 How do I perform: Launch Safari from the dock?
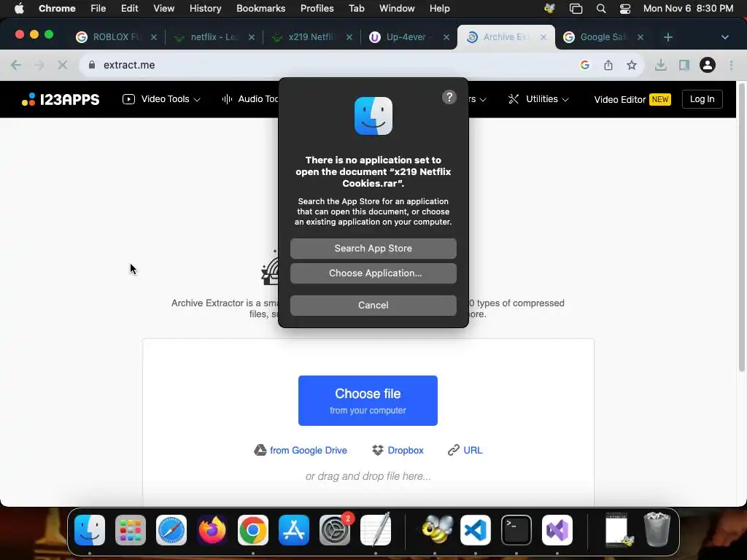click(x=171, y=530)
